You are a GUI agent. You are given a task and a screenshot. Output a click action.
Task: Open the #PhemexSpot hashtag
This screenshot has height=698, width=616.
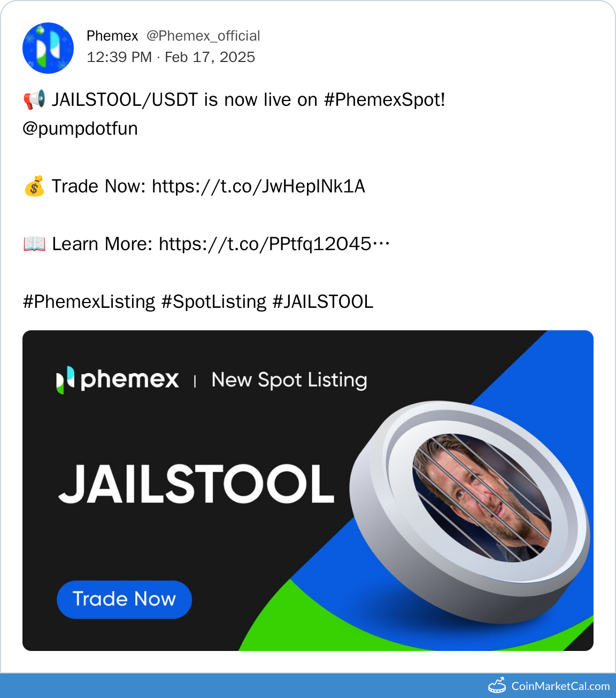[x=384, y=100]
